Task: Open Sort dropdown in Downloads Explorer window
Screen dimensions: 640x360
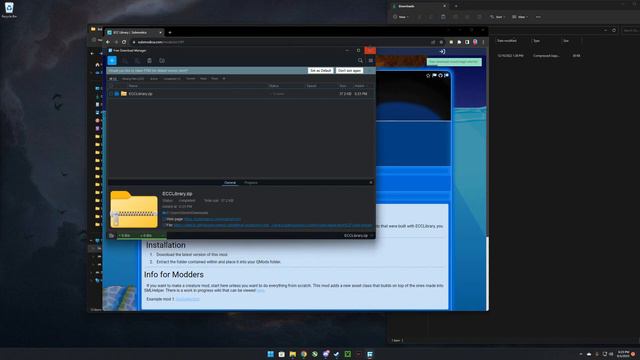Action: (497, 17)
